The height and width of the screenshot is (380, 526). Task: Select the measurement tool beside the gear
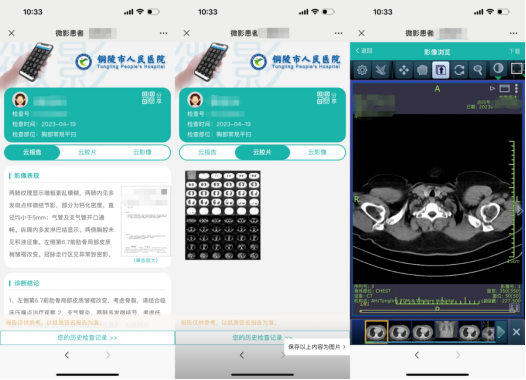(381, 70)
